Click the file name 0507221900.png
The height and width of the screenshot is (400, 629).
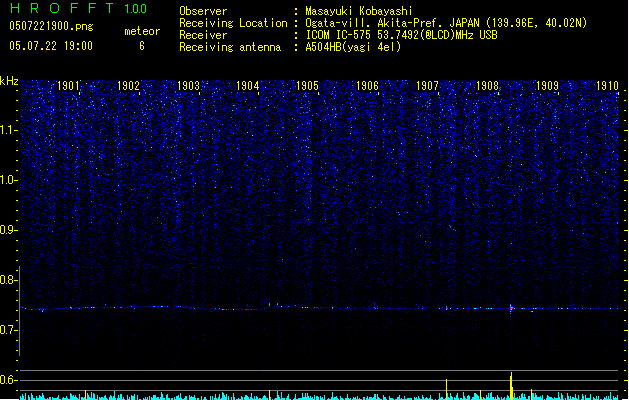[x=51, y=26]
